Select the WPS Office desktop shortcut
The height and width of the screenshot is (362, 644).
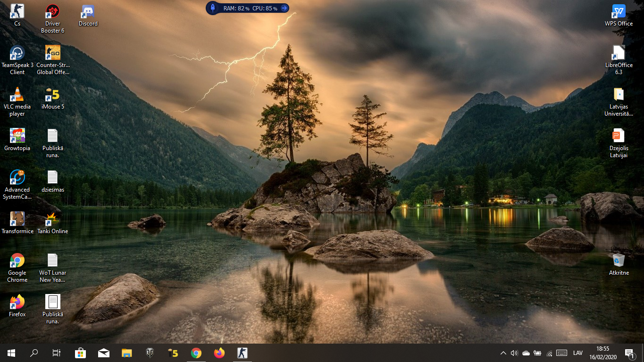[619, 15]
